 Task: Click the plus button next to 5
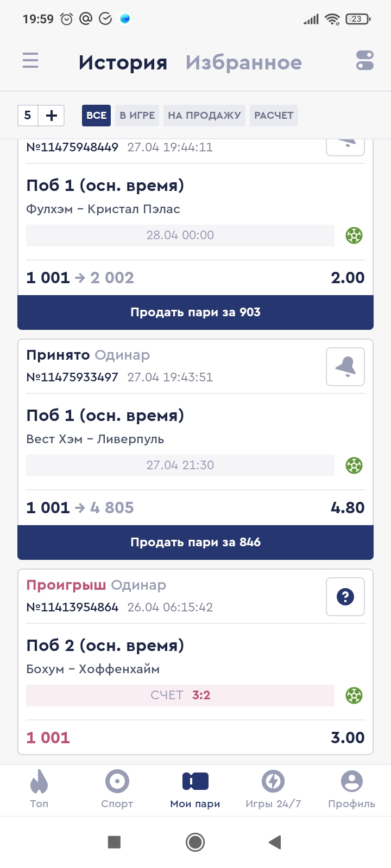click(x=52, y=116)
